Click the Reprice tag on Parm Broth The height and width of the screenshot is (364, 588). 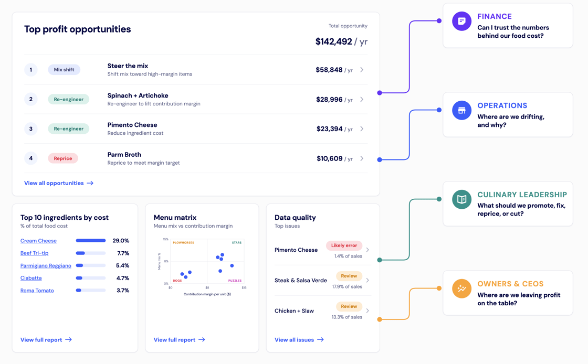(x=63, y=158)
